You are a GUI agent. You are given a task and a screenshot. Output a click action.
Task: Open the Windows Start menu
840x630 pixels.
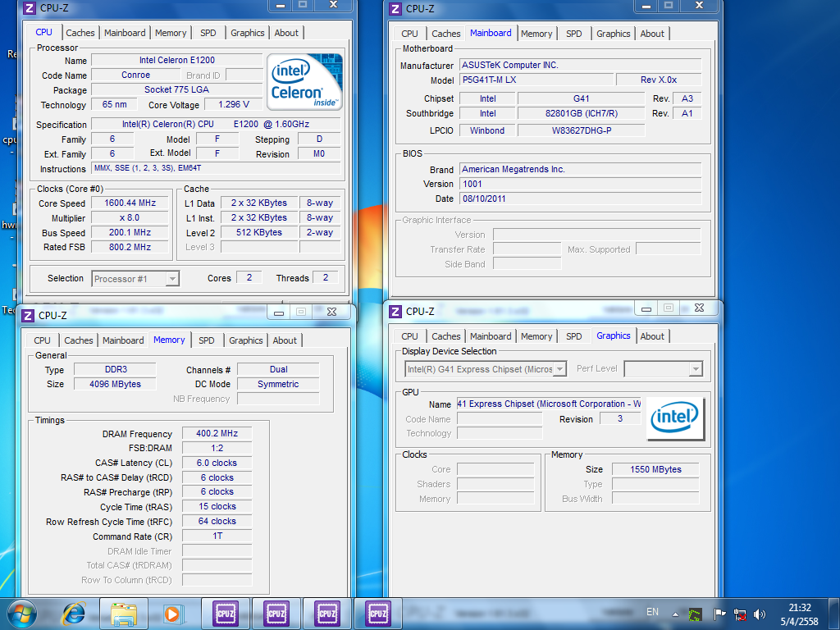pos(22,614)
